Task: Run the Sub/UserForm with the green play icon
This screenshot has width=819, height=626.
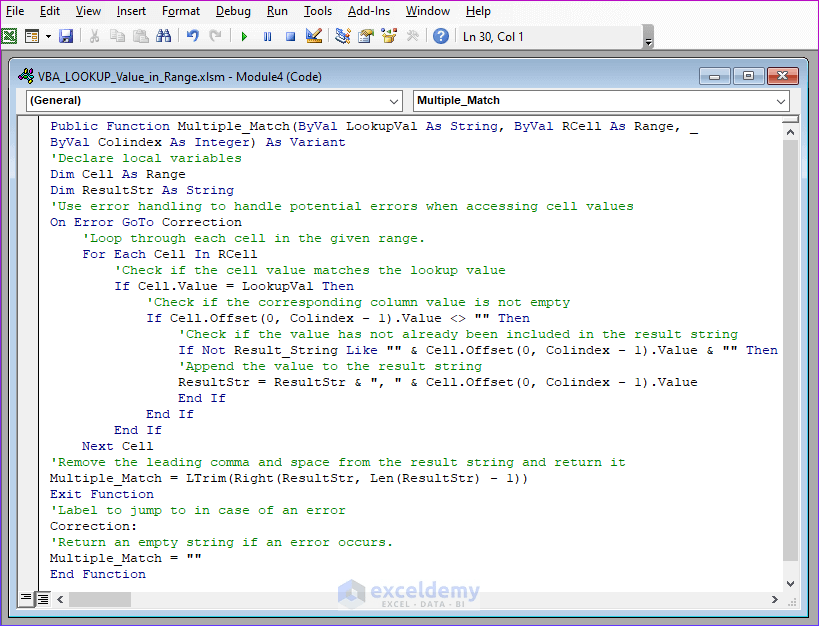Action: (x=244, y=35)
